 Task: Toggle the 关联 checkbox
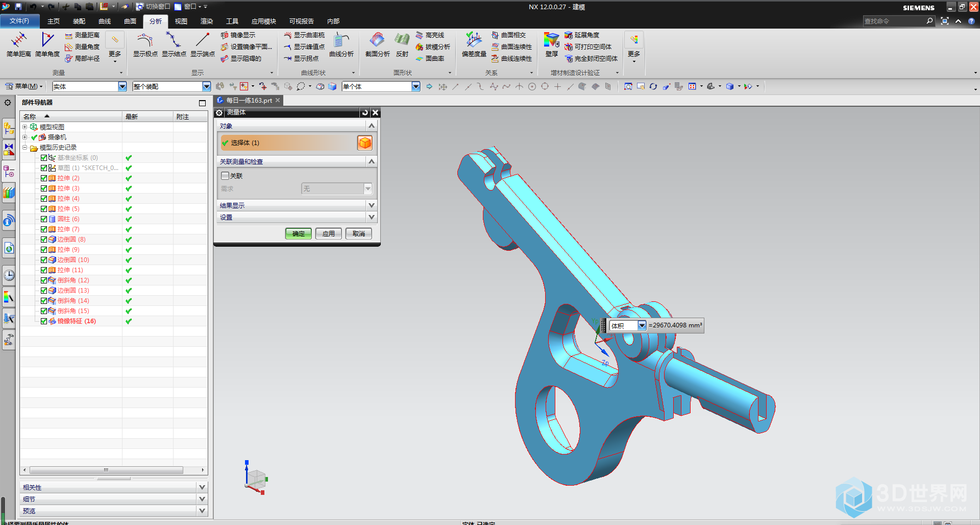tap(225, 176)
